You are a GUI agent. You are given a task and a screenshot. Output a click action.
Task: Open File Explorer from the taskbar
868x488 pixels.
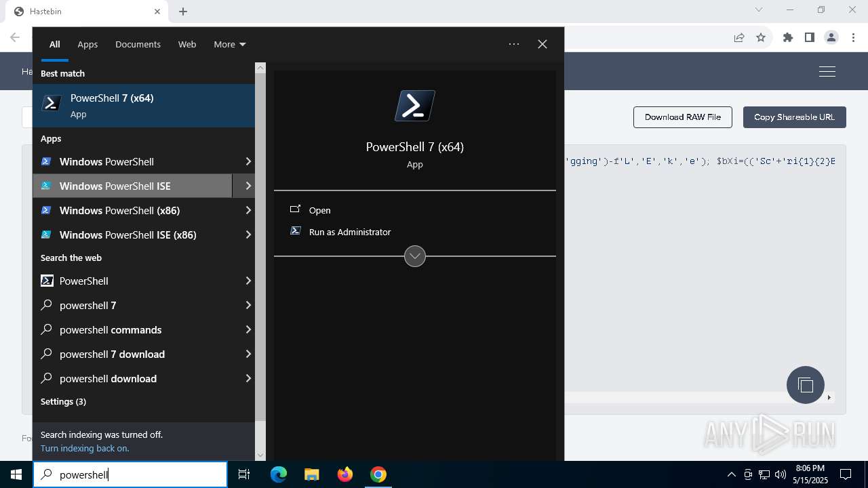pyautogui.click(x=311, y=474)
